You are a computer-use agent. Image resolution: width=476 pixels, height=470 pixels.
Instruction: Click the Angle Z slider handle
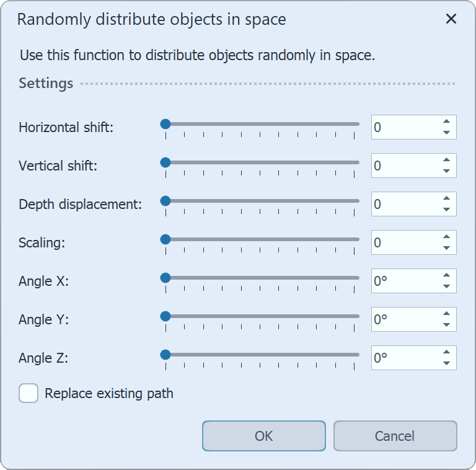[x=165, y=355]
